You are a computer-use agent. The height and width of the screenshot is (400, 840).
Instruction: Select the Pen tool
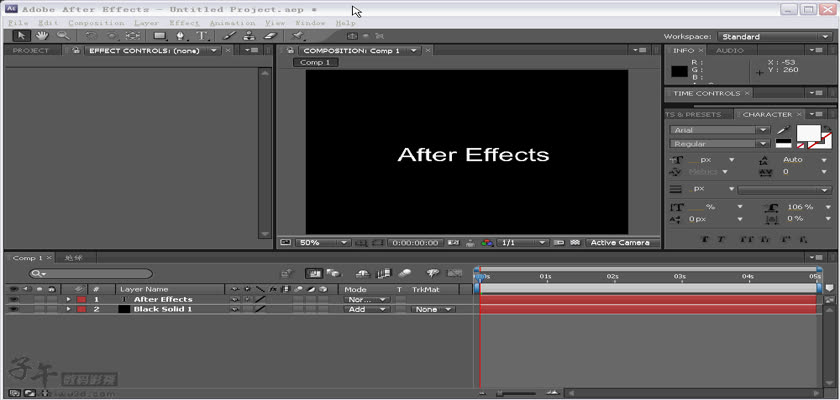tap(181, 36)
